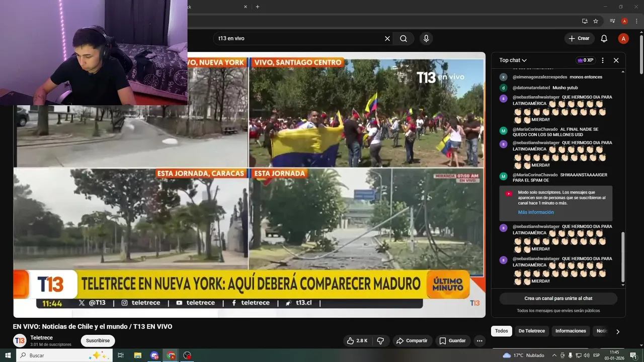The height and width of the screenshot is (362, 644).
Task: Open the Windows notification center
Action: [633, 355]
